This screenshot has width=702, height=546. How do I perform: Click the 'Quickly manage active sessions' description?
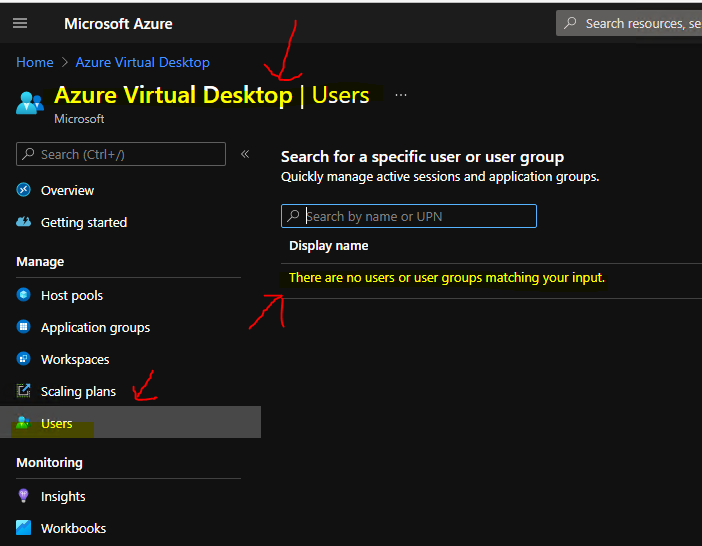click(x=440, y=177)
